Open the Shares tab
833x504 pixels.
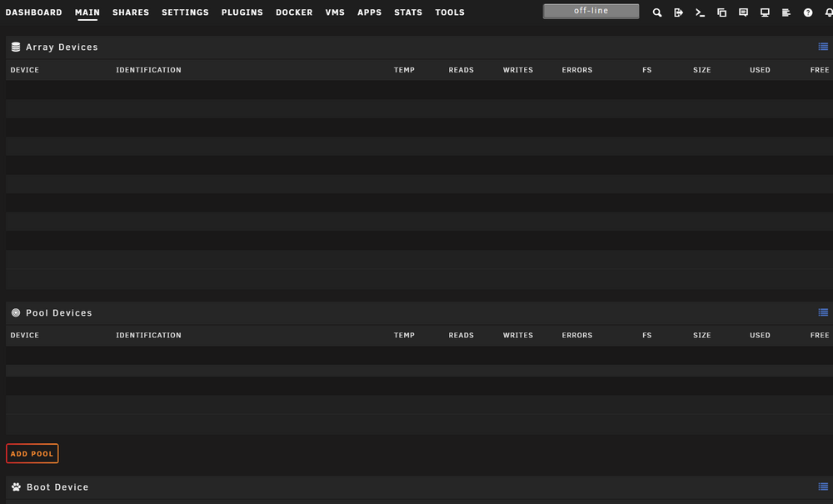(131, 12)
